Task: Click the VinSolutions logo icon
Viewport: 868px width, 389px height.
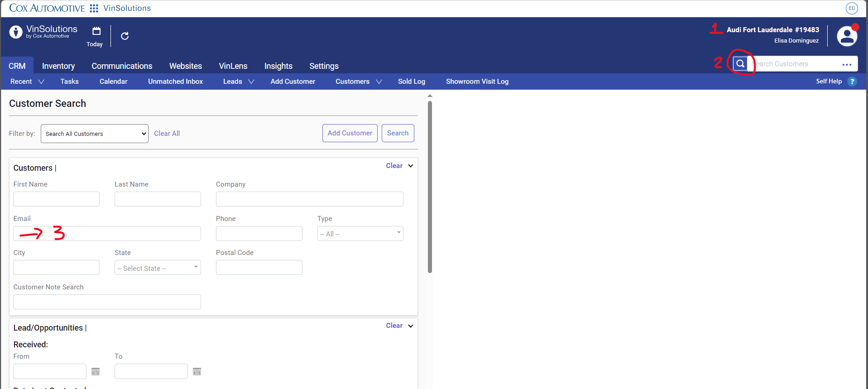Action: (16, 32)
